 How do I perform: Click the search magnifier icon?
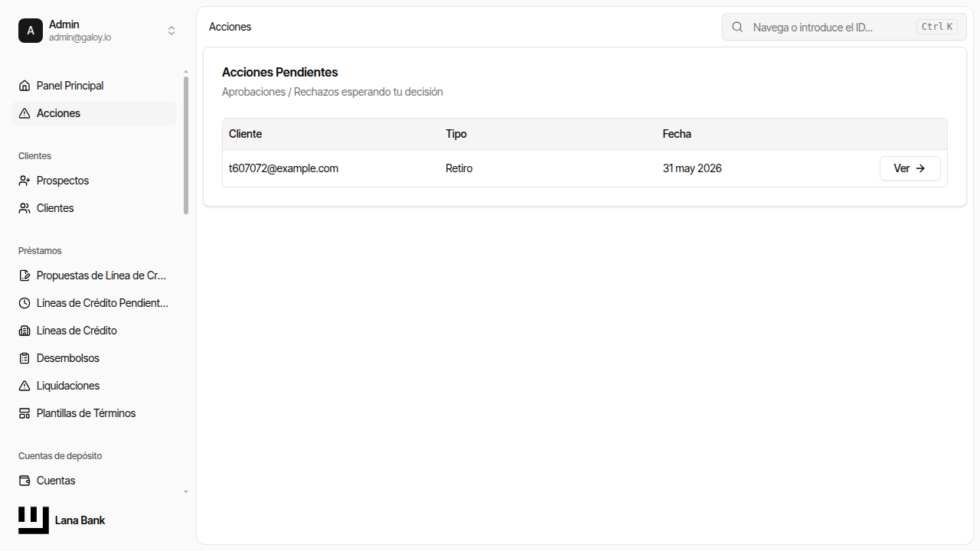tap(737, 27)
